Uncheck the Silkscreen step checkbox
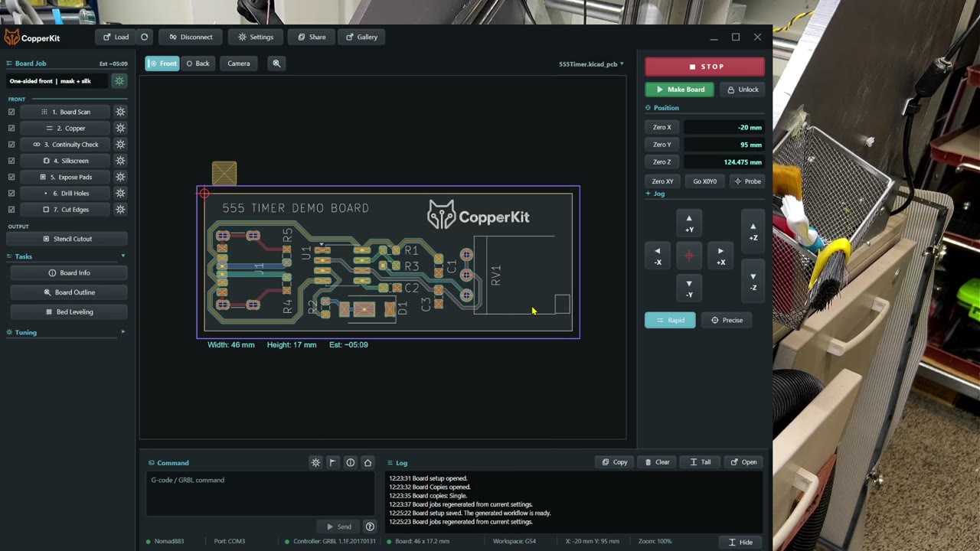This screenshot has width=980, height=551. (x=11, y=161)
